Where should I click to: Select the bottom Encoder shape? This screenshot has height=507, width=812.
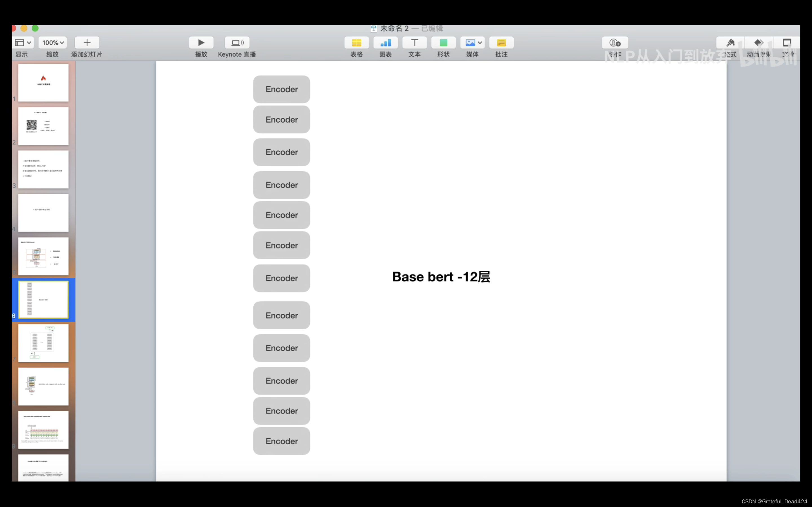click(x=281, y=441)
